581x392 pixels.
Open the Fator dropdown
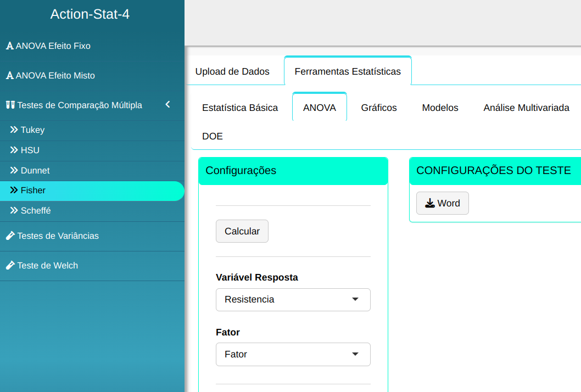coord(293,355)
